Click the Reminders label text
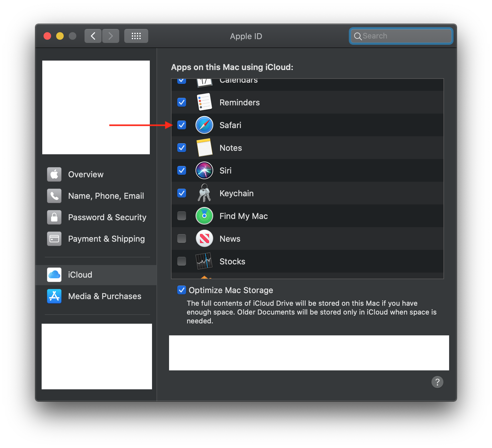Screen dimensions: 492x448 (x=240, y=103)
